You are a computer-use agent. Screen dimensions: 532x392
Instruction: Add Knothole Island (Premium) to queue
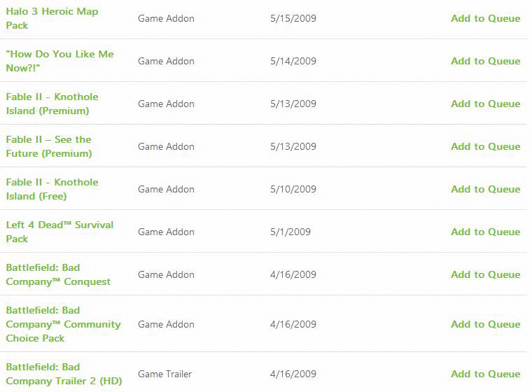tap(486, 104)
